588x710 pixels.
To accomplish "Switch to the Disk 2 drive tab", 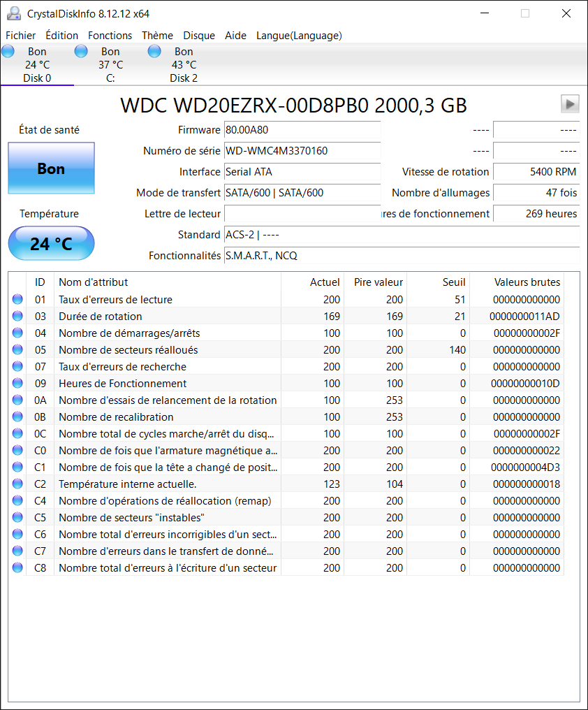I will click(x=184, y=65).
